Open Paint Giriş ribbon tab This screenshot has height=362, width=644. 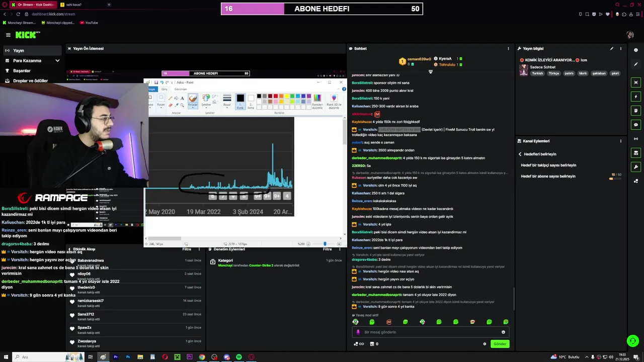pyautogui.click(x=164, y=89)
